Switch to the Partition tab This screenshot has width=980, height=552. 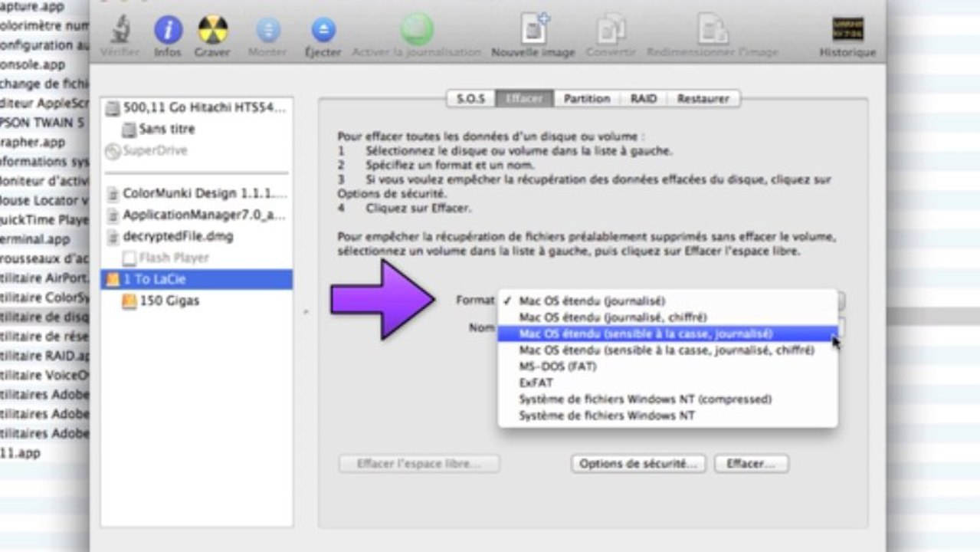tap(587, 98)
